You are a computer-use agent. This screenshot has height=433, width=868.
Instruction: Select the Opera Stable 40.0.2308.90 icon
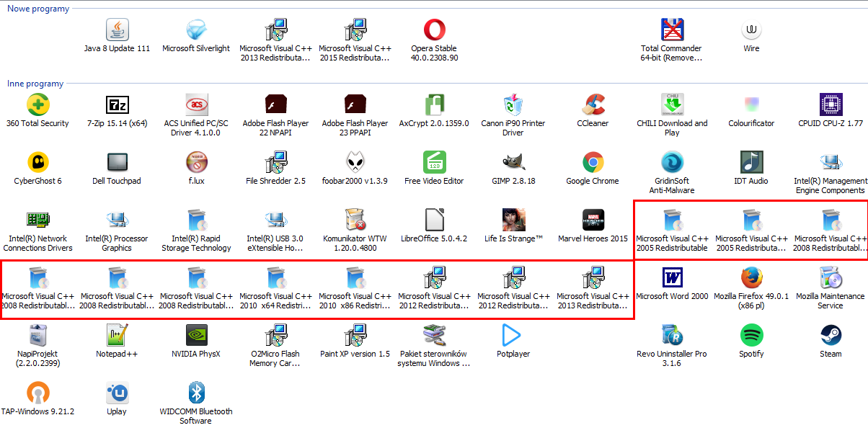[434, 30]
